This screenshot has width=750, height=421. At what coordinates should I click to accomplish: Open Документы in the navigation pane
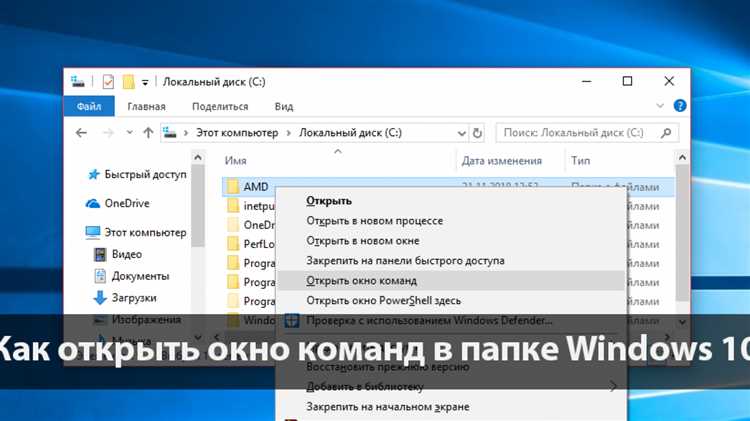point(141,276)
